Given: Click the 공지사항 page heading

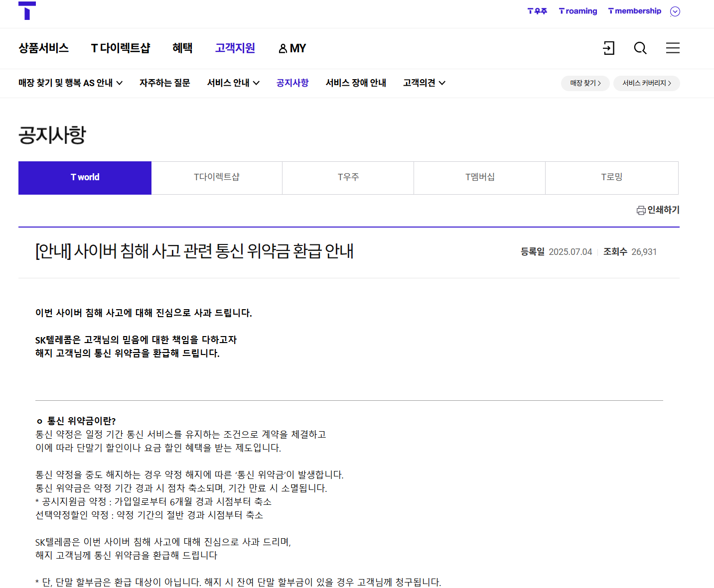Looking at the screenshot, I should 52,135.
